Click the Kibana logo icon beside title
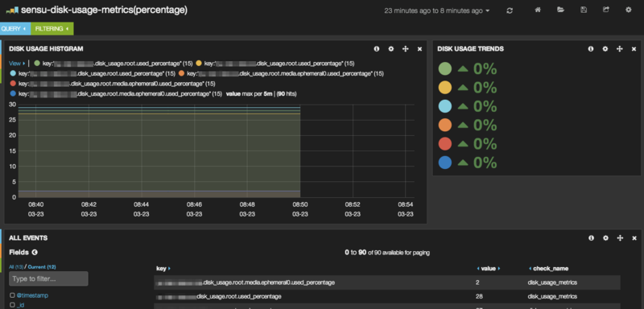 [x=12, y=10]
